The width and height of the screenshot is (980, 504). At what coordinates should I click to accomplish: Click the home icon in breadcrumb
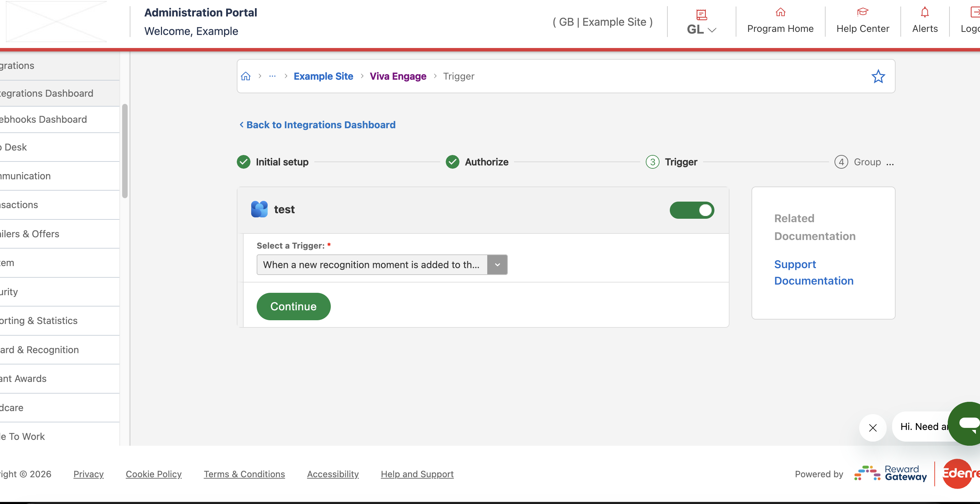(x=246, y=76)
